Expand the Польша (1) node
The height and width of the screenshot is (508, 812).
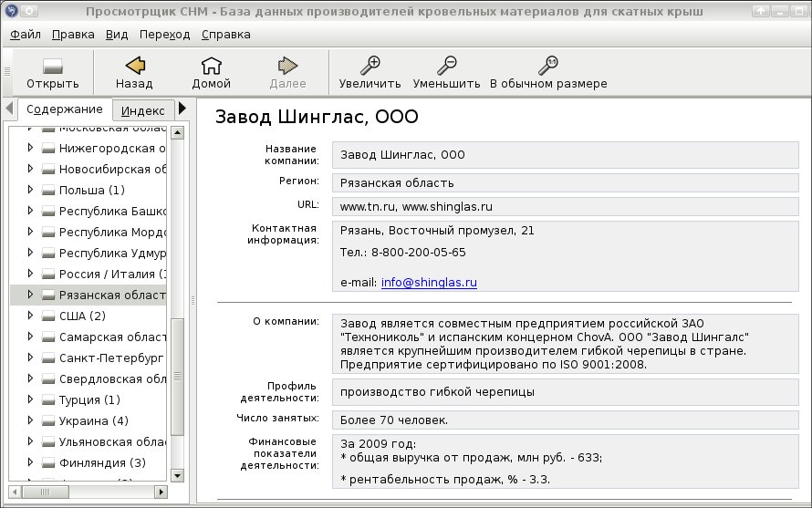coord(30,190)
